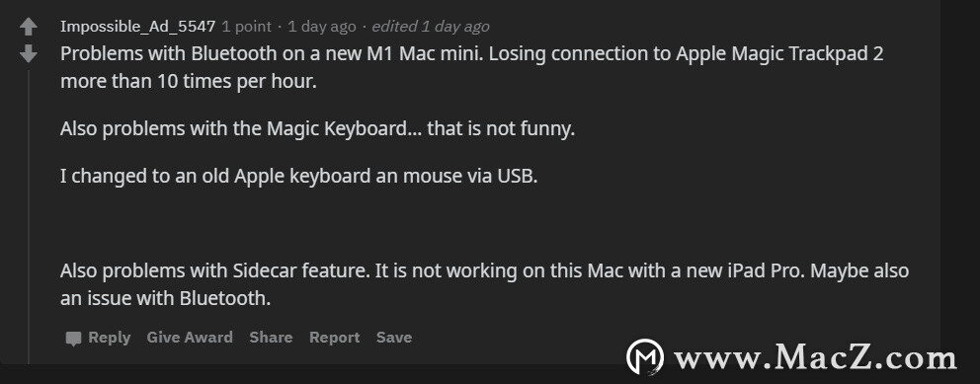Downvote the comment with the down arrow

(29, 53)
